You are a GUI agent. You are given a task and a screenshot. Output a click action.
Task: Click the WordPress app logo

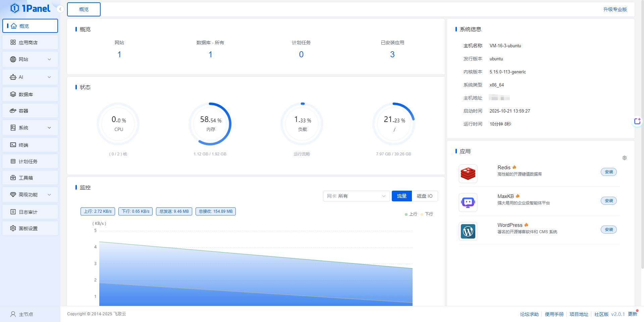click(x=468, y=231)
